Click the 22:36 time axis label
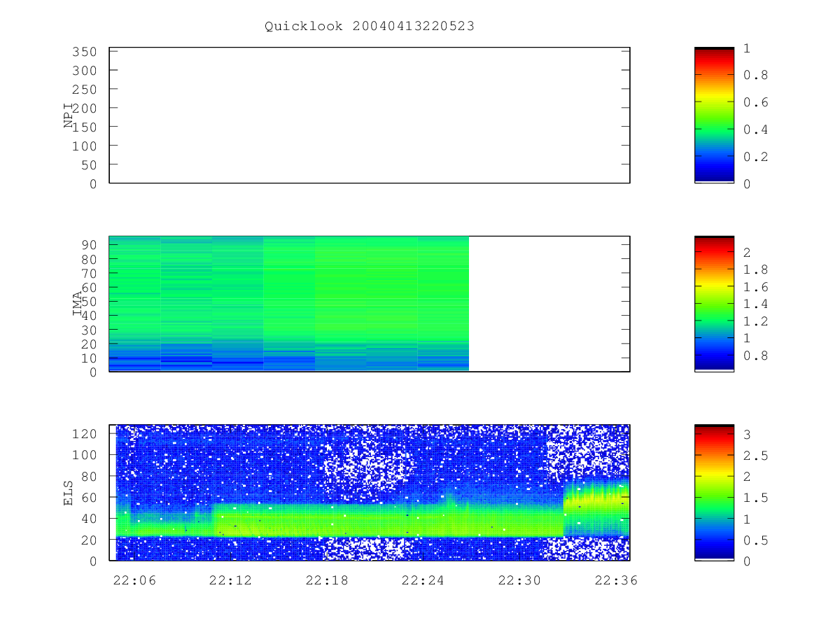Viewport: 840px width, 630px height. pyautogui.click(x=615, y=580)
